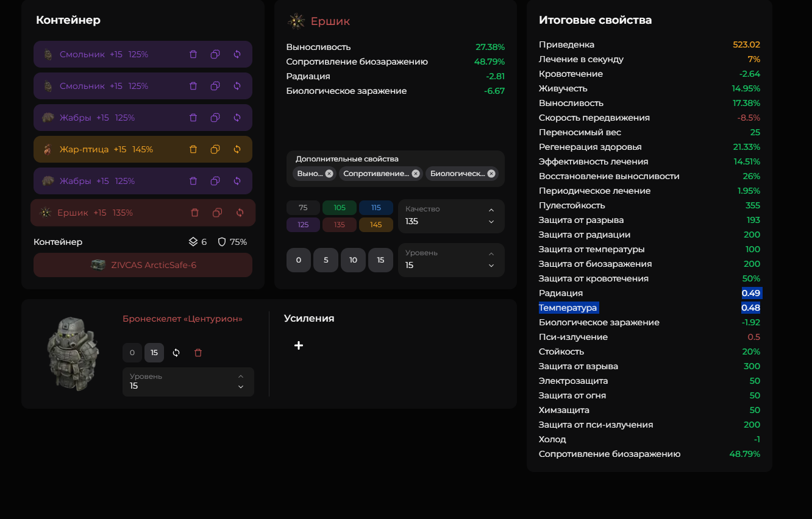The width and height of the screenshot is (812, 519).
Task: Swap armor using refresh icon under Центурион
Action: pos(176,353)
